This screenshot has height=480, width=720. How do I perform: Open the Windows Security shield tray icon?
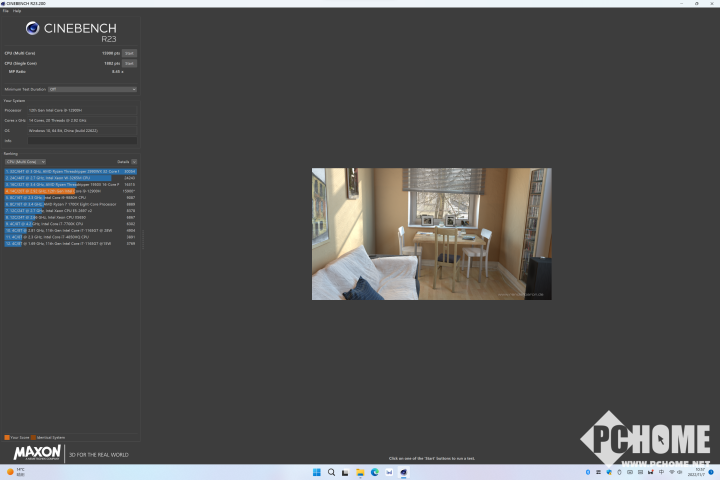[x=609, y=472]
